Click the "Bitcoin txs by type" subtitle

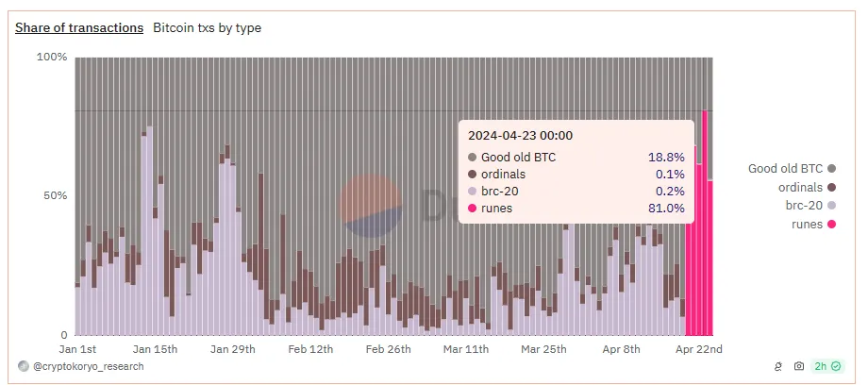(x=207, y=28)
